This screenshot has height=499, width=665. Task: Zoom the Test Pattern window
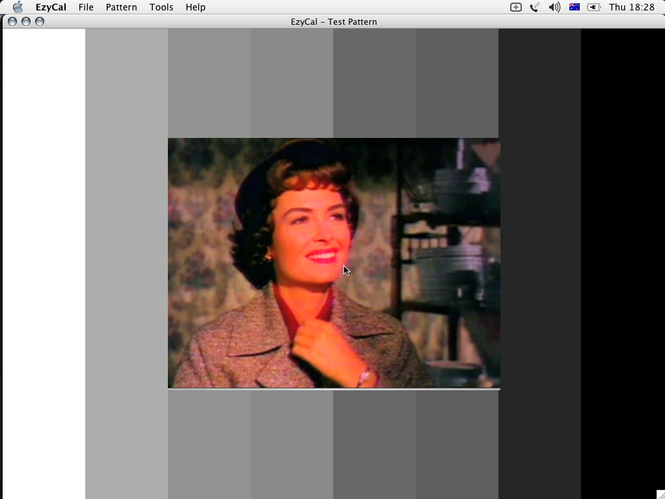click(x=39, y=21)
